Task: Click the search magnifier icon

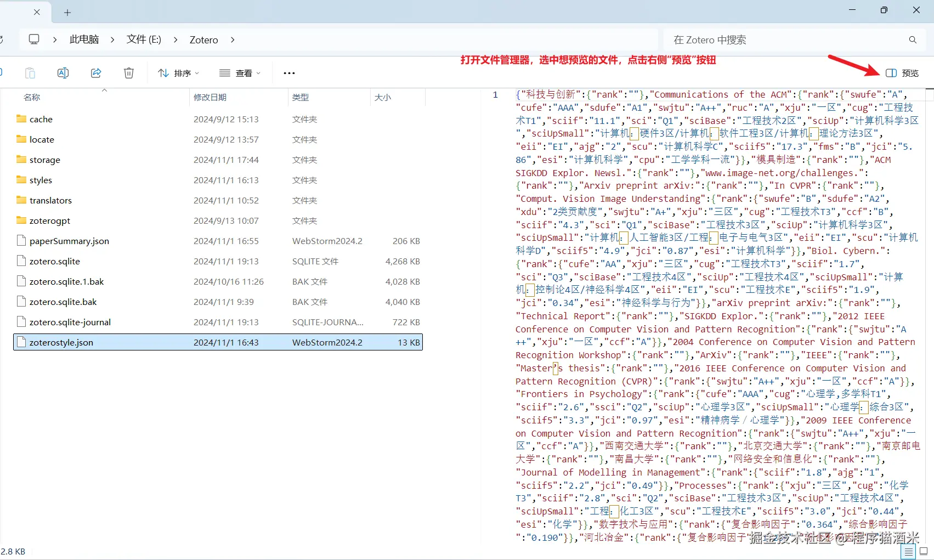Action: [913, 40]
